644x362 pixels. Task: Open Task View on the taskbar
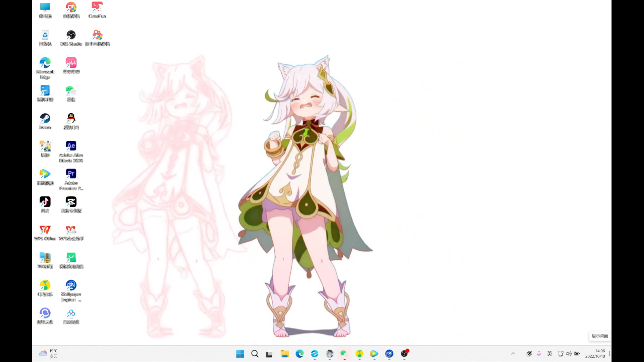(x=269, y=354)
